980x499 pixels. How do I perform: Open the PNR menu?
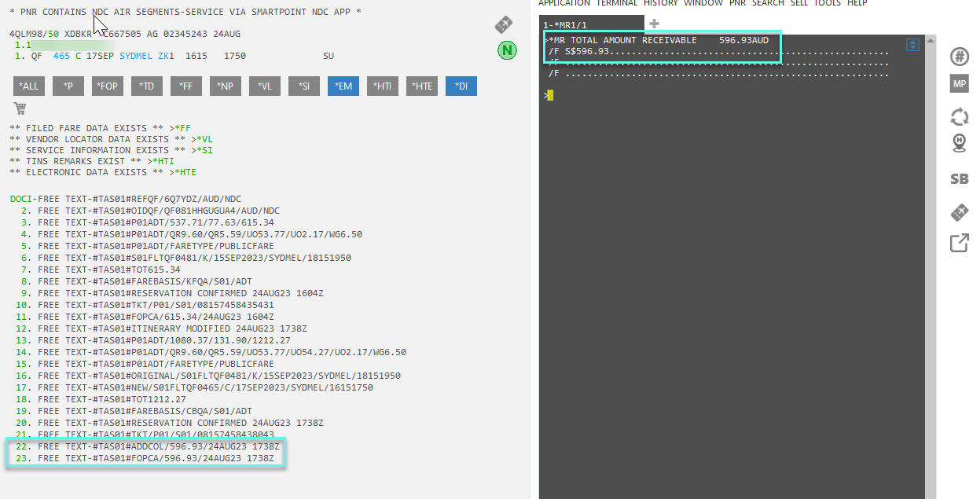pyautogui.click(x=737, y=3)
